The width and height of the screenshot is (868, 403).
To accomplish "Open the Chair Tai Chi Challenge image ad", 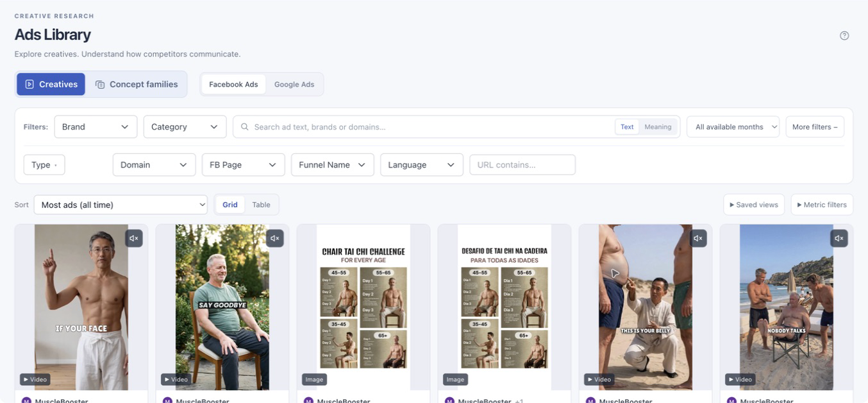I will (363, 307).
